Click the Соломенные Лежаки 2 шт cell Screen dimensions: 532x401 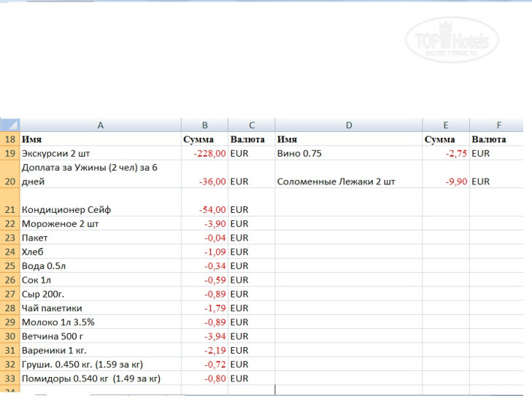point(348,182)
